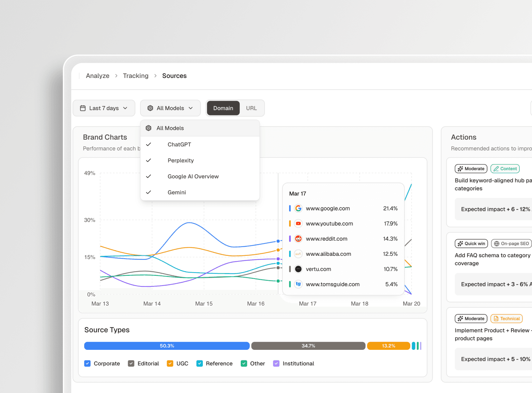The height and width of the screenshot is (393, 532).
Task: Click the tomsguide icon in the tooltip list
Action: [298, 284]
